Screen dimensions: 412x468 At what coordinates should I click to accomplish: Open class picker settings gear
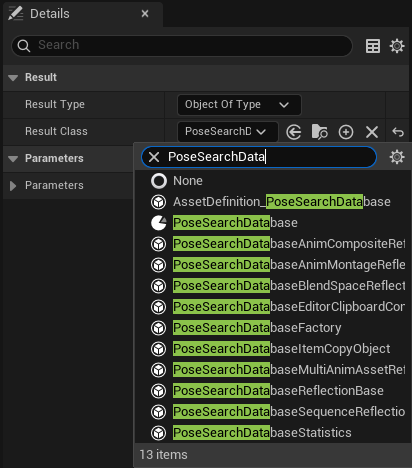397,157
